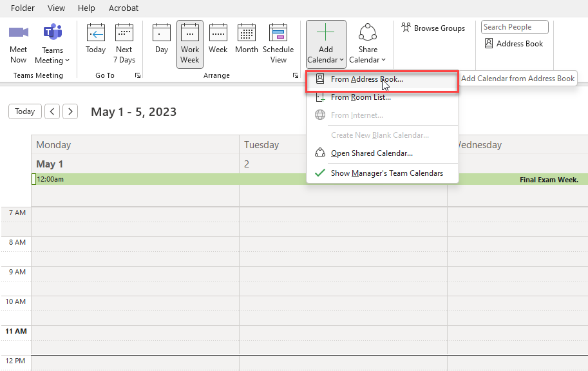Switch to Month view
Image resolution: width=588 pixels, height=371 pixels.
(x=246, y=43)
